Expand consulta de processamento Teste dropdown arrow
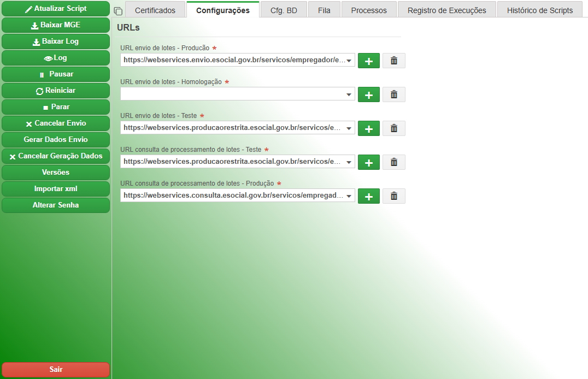 (349, 162)
